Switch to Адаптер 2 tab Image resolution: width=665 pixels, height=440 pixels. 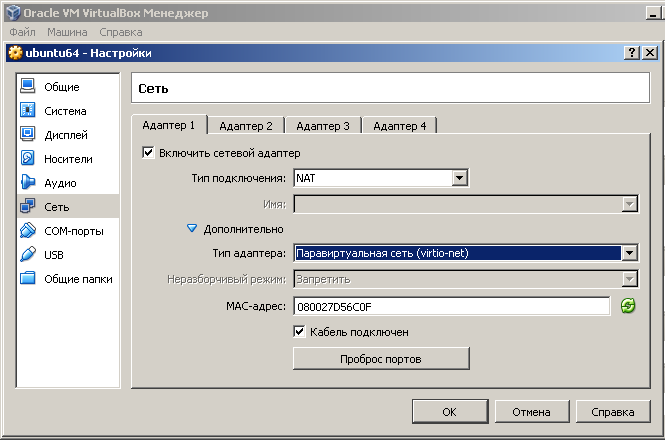pyautogui.click(x=246, y=126)
